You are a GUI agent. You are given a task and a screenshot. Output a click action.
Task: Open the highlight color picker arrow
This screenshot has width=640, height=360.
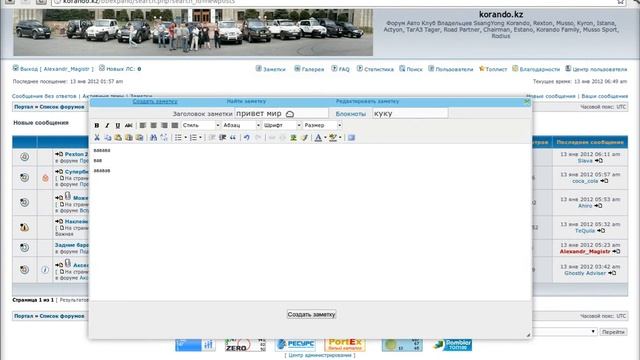(x=340, y=138)
